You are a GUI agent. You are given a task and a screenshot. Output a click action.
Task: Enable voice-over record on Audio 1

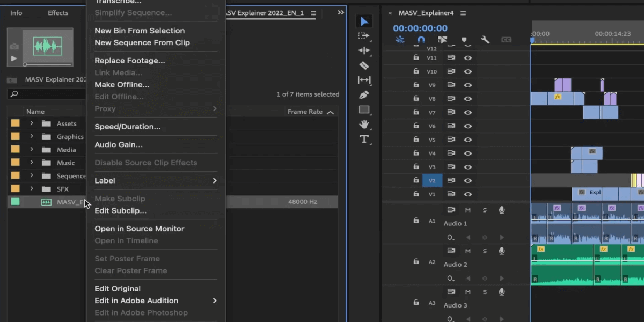coord(502,210)
